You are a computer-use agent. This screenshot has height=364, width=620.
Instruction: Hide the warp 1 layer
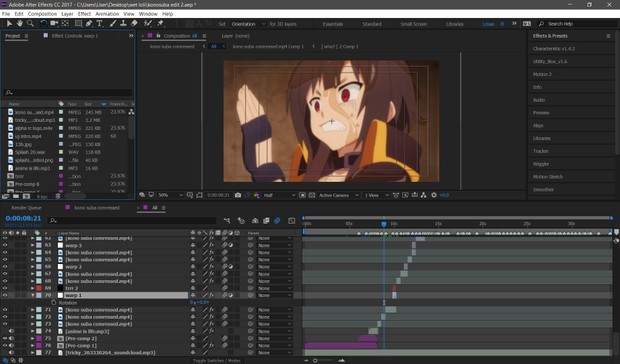click(x=5, y=295)
